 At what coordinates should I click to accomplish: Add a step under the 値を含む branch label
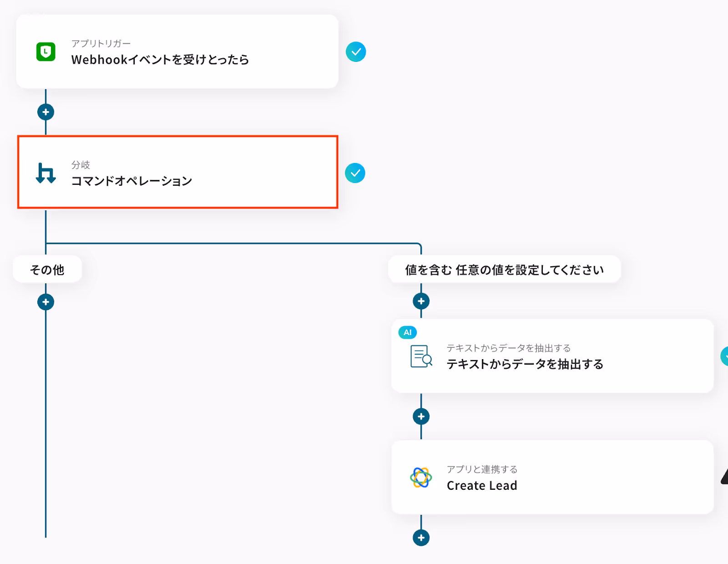421,301
